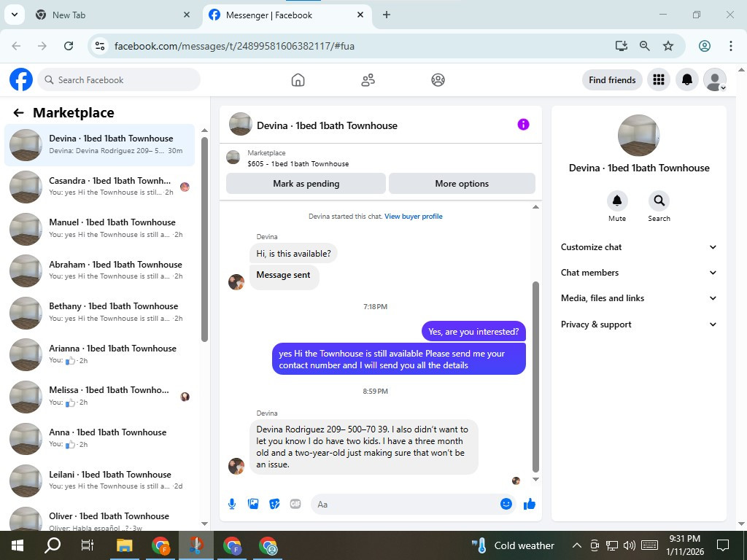
Task: Open the Groups icon in top navigation
Action: pyautogui.click(x=438, y=79)
